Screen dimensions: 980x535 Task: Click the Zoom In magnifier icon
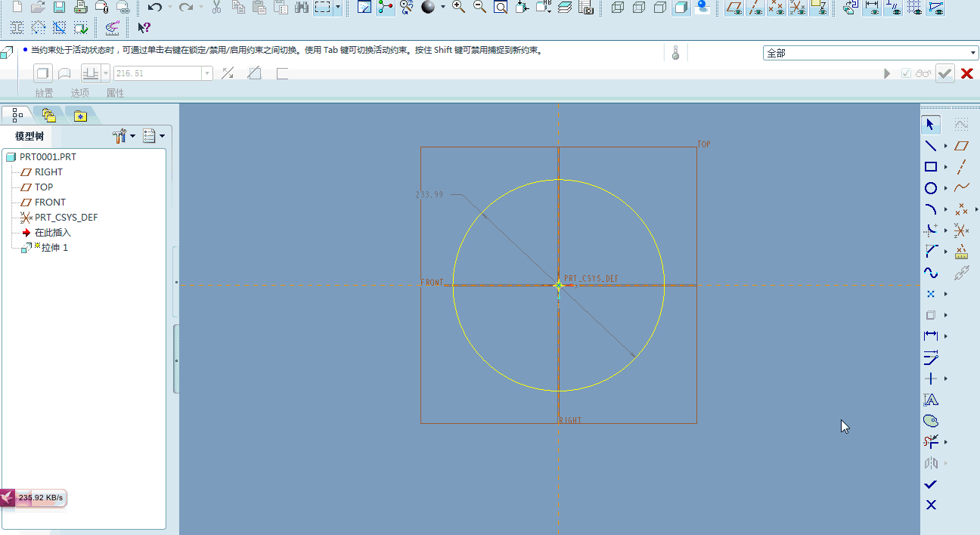coord(458,8)
